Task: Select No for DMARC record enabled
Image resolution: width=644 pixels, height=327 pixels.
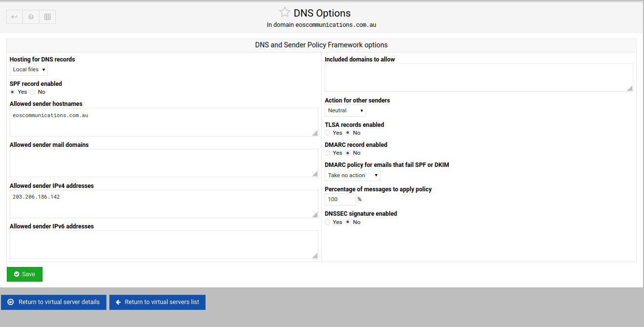Action: pos(348,153)
